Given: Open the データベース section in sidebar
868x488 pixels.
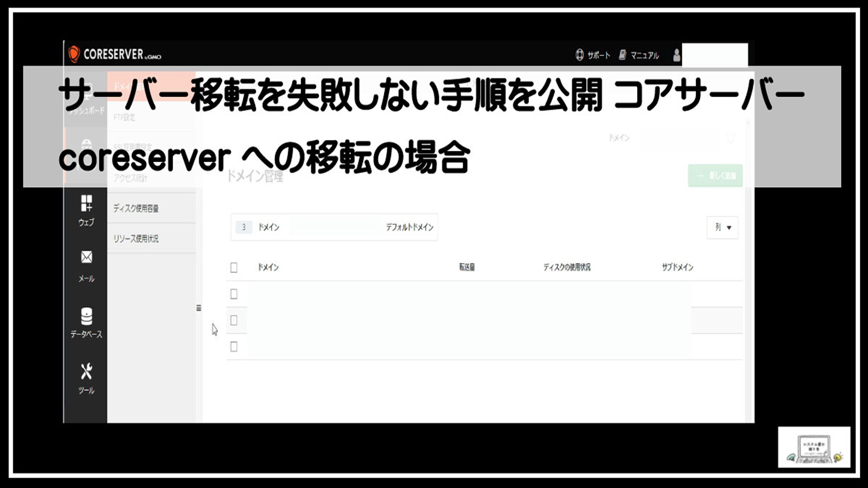Looking at the screenshot, I should point(86,323).
